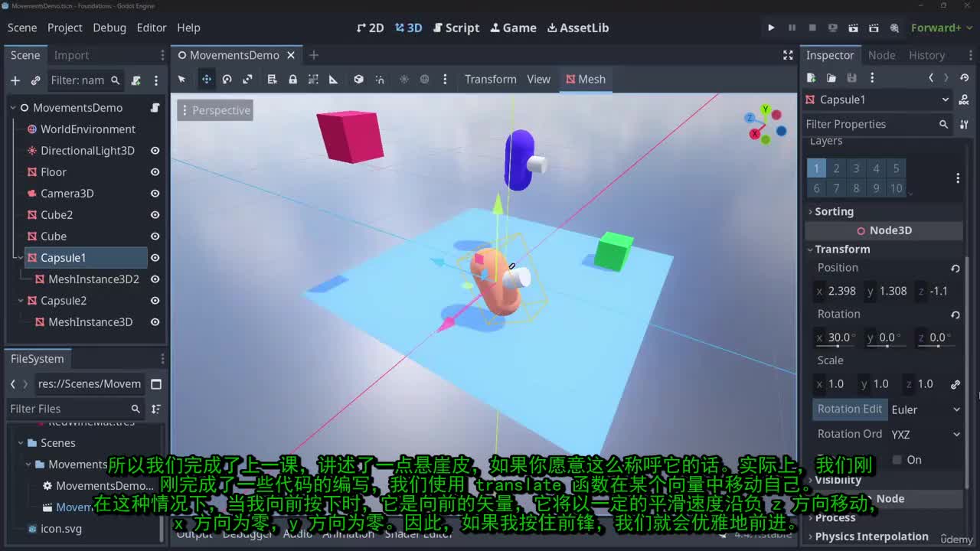
Task: Instantiate a child scene with link icon
Action: (35, 80)
